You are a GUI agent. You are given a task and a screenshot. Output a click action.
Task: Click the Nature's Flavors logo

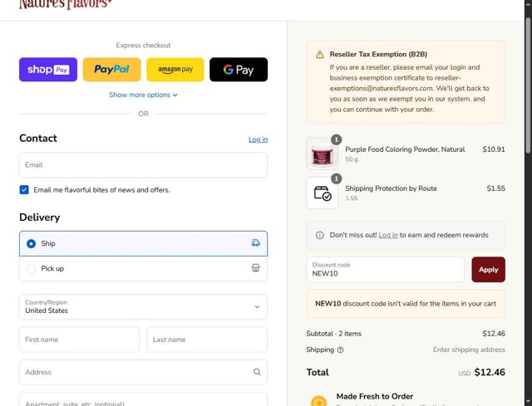tap(66, 4)
